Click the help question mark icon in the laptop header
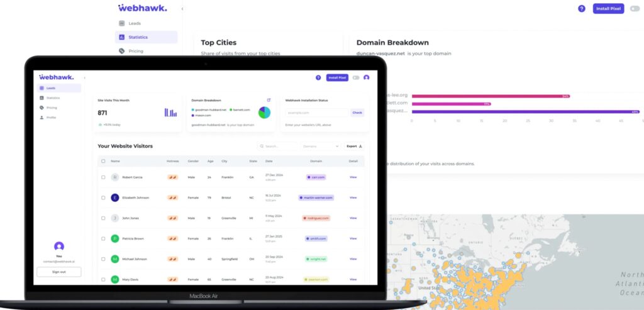Screen dimensions: 644x310 tap(318, 77)
